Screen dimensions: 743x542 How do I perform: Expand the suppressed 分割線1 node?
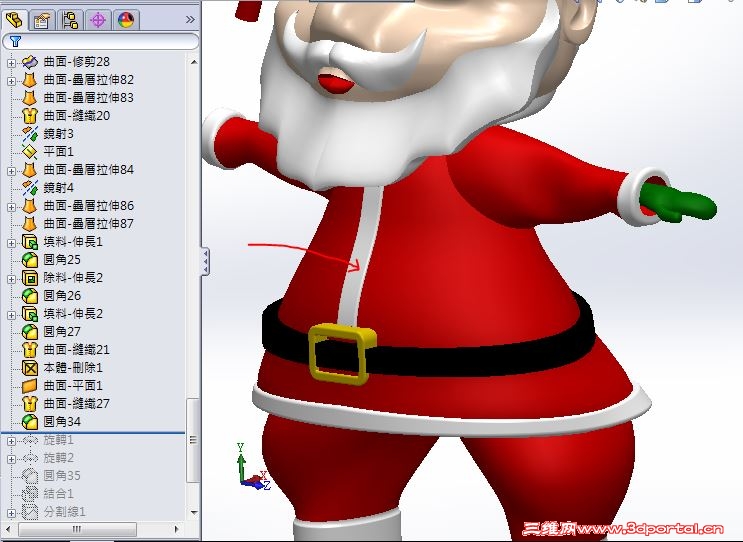[x=11, y=513]
